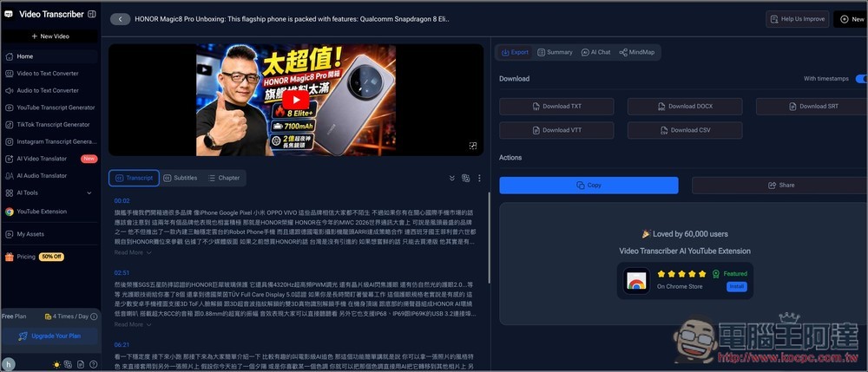This screenshot has width=868, height=372.
Task: Open the language icon in the sidebar footer
Action: pyautogui.click(x=68, y=364)
